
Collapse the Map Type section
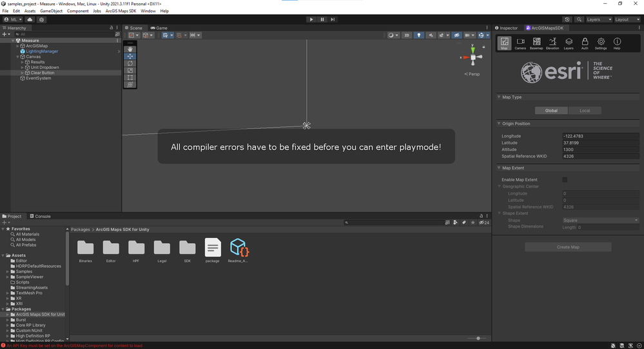(x=499, y=97)
